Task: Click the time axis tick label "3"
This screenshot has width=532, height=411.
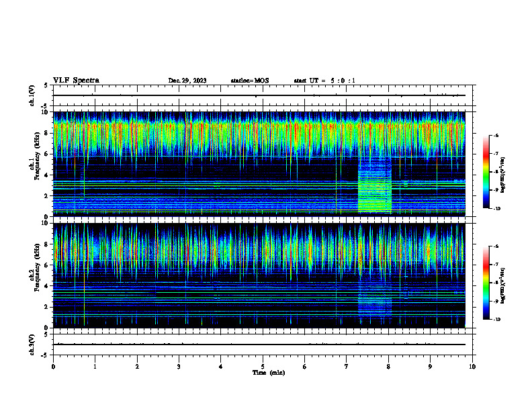Action: tap(179, 367)
